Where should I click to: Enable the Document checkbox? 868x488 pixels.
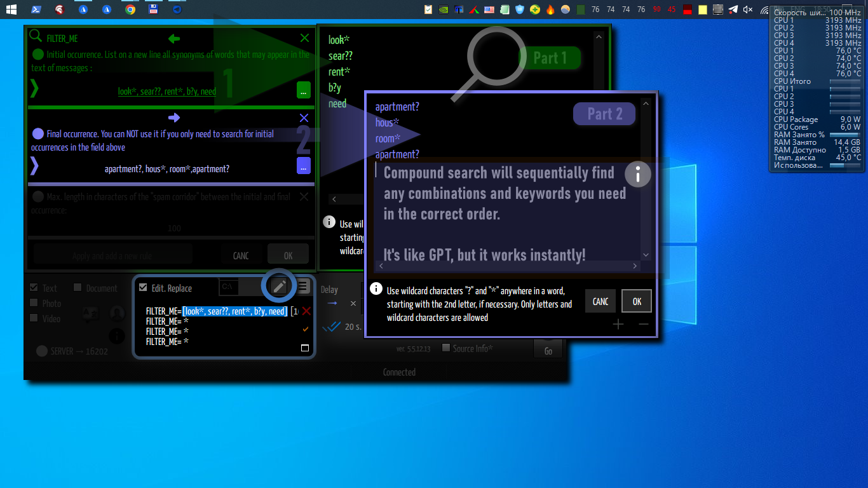point(77,288)
